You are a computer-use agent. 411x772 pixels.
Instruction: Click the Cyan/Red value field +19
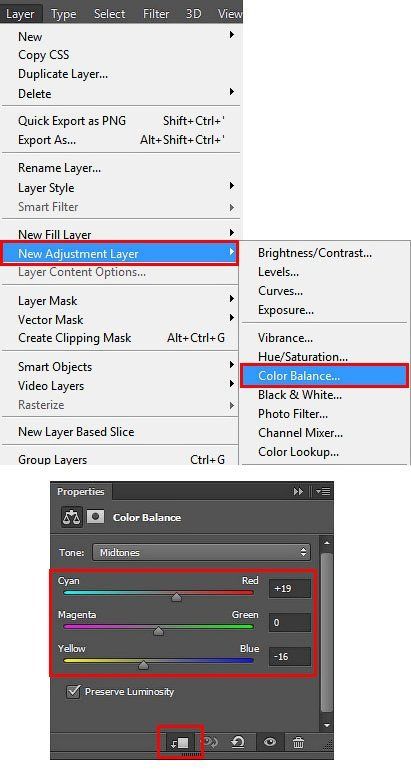[290, 588]
